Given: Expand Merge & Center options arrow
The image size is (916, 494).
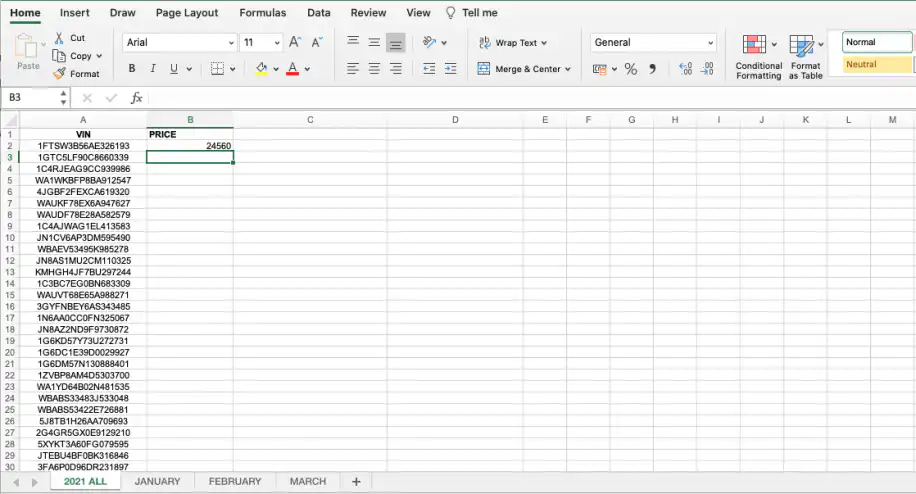Looking at the screenshot, I should (568, 69).
